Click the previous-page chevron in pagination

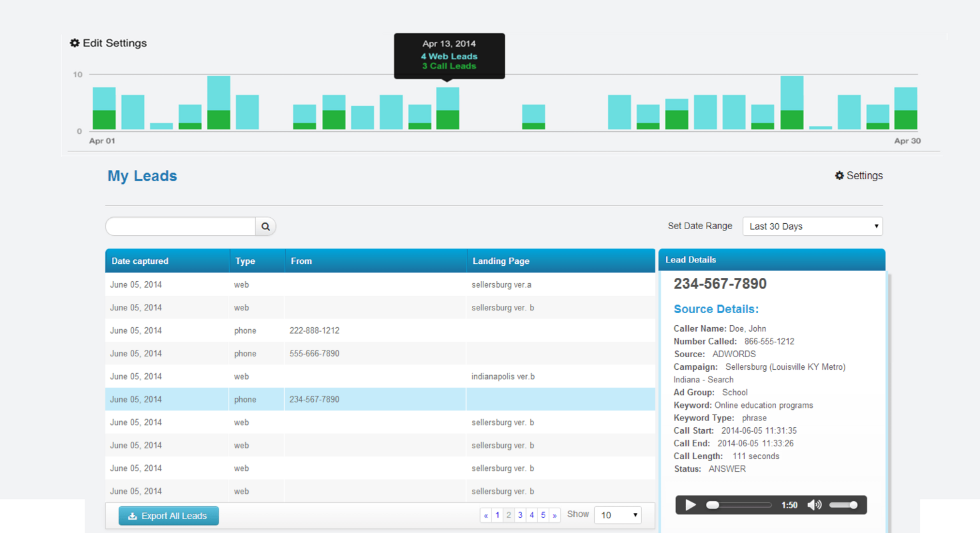(485, 515)
